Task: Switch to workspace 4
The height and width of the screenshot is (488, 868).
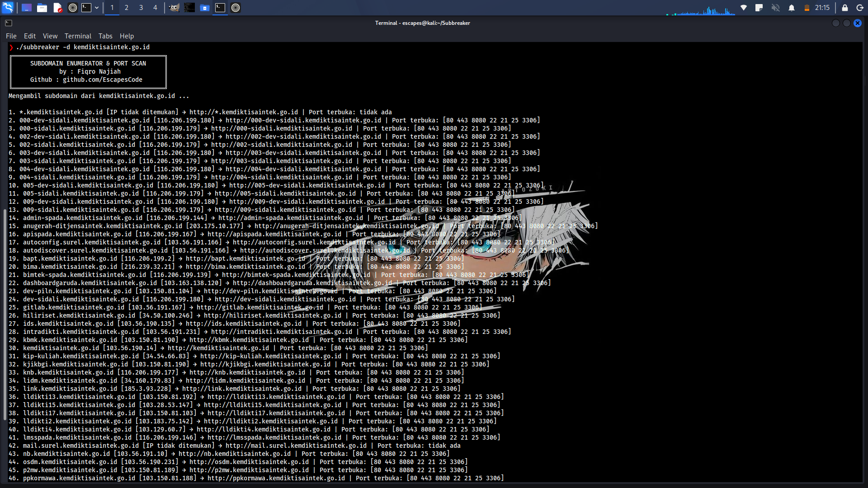Action: [155, 8]
